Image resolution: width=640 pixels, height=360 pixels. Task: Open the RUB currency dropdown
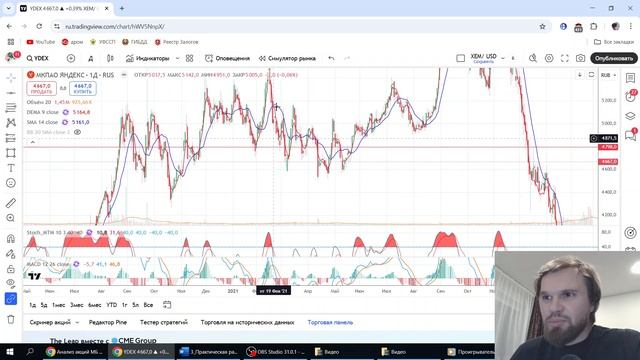(x=608, y=75)
